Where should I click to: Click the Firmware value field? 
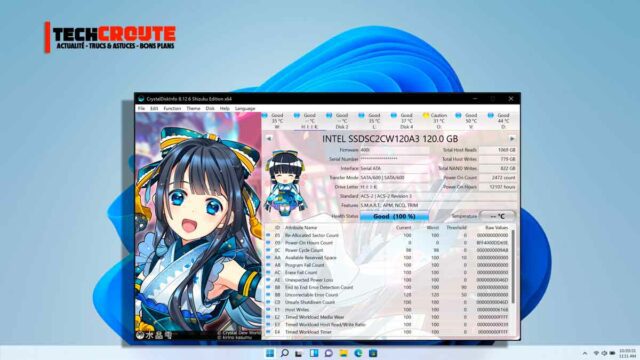pos(394,150)
